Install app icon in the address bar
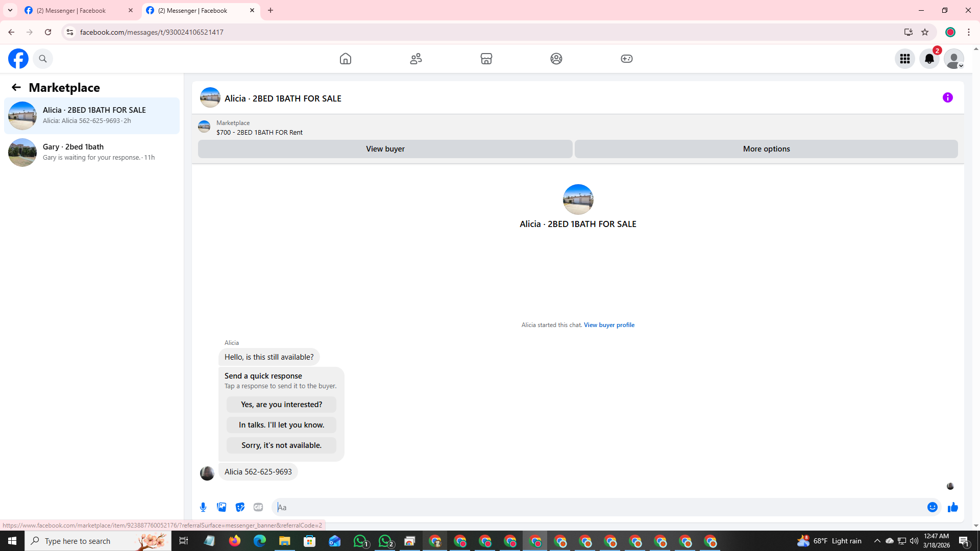 tap(909, 32)
